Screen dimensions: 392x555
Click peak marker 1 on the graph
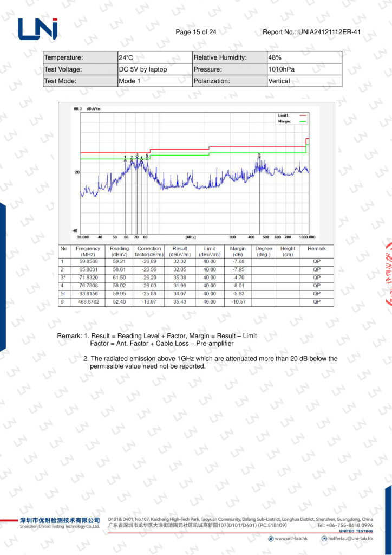[x=125, y=158]
